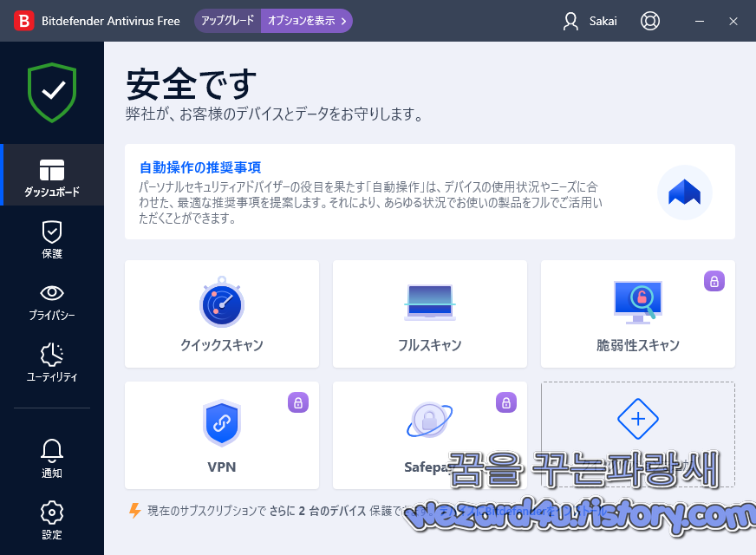Click the support headset icon in the title bar
Screen dimensions: 756x555
[x=650, y=21]
